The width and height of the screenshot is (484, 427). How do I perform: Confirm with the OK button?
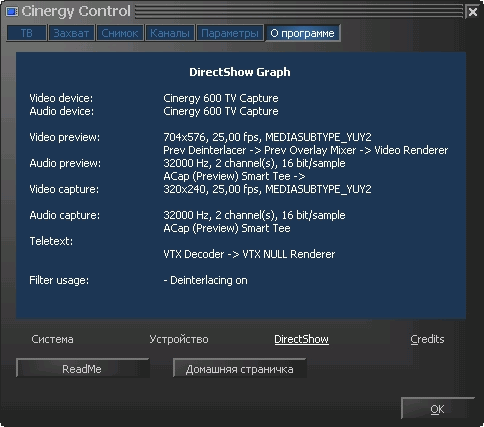438,408
